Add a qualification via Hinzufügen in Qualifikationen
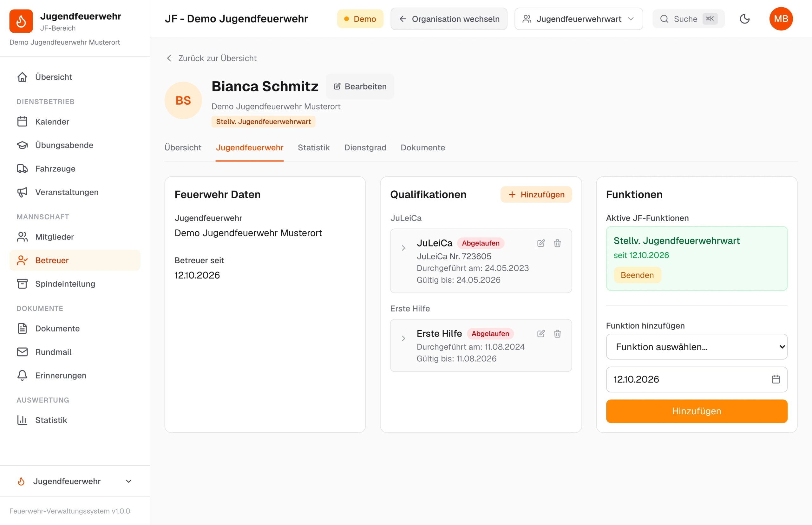Screen dimensions: 812x525 pos(536,195)
